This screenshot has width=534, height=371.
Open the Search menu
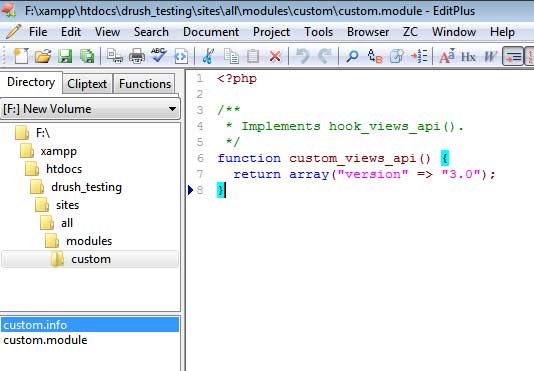tap(151, 32)
